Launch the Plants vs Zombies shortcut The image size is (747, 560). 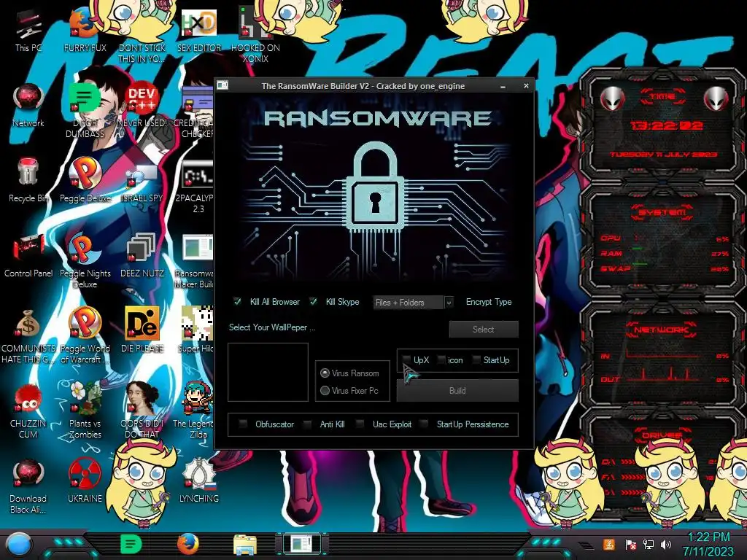point(85,411)
